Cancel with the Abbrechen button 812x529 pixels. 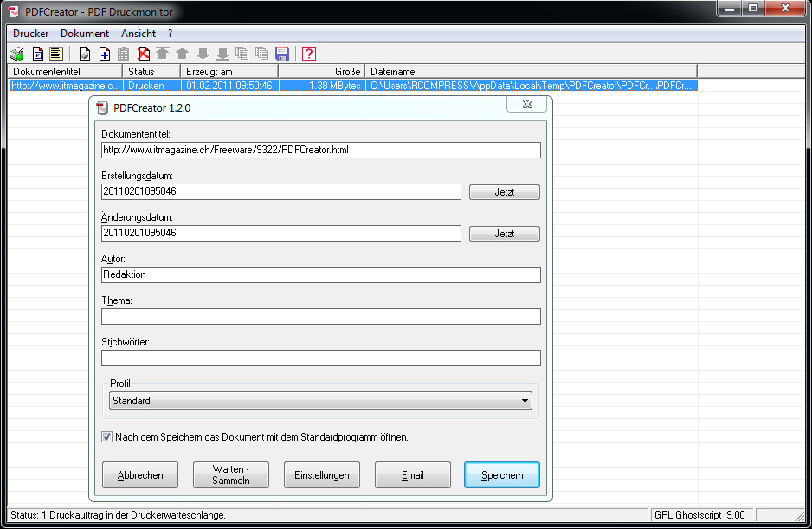(140, 475)
